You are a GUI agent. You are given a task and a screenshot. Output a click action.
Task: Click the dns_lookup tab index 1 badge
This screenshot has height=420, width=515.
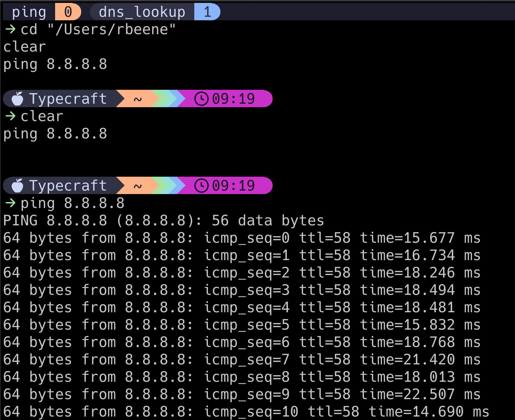(x=207, y=12)
